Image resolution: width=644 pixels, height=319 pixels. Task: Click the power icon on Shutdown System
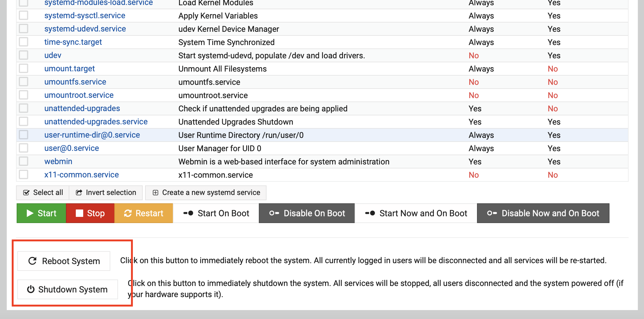[31, 289]
